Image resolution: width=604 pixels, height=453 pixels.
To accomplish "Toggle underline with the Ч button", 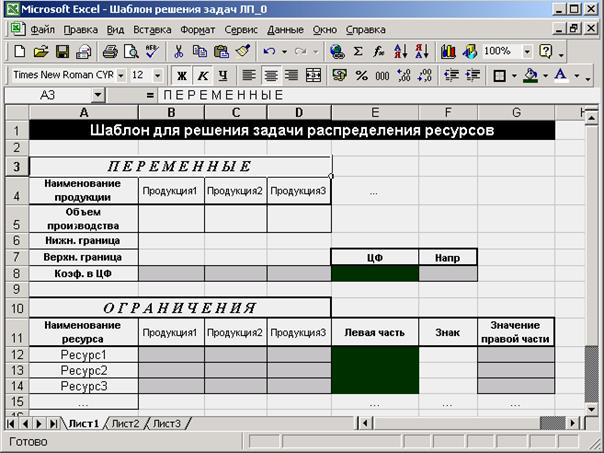I will coord(223,75).
